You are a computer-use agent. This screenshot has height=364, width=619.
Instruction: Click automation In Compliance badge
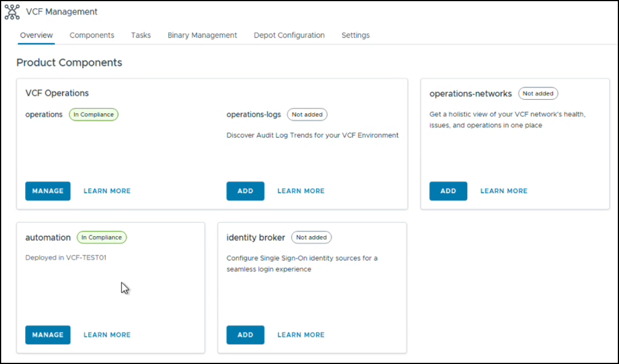tap(102, 237)
